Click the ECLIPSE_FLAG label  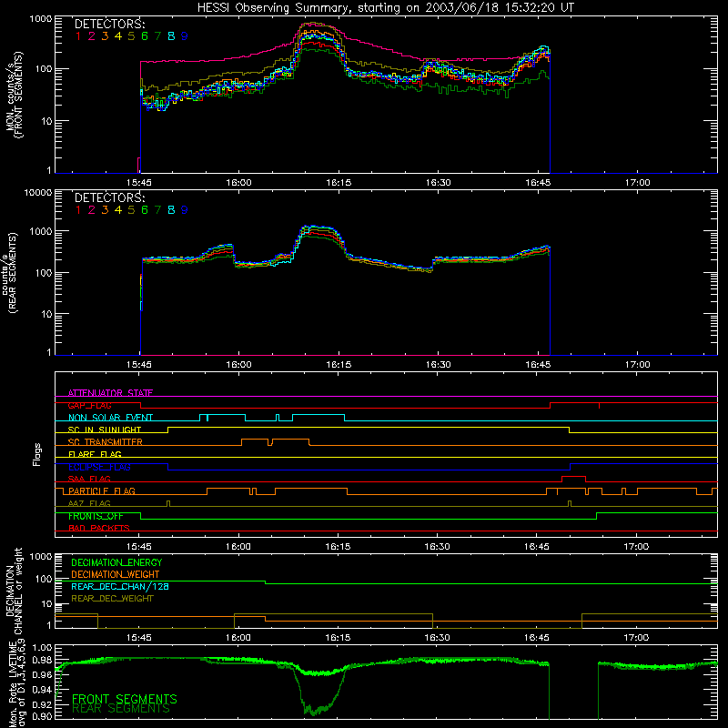tap(99, 467)
